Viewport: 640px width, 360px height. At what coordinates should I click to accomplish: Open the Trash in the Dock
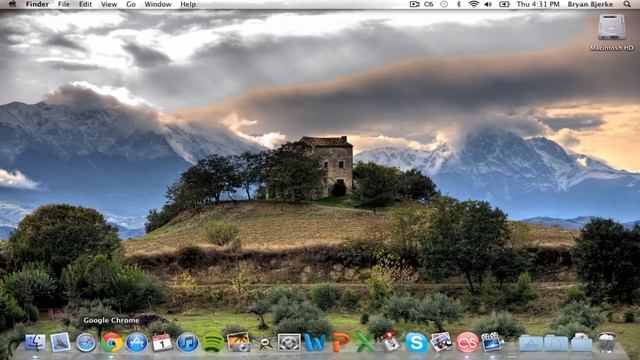pyautogui.click(x=607, y=342)
